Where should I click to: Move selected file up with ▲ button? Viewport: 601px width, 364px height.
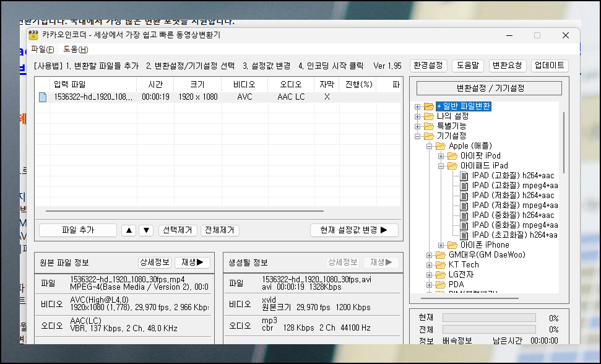(x=129, y=230)
